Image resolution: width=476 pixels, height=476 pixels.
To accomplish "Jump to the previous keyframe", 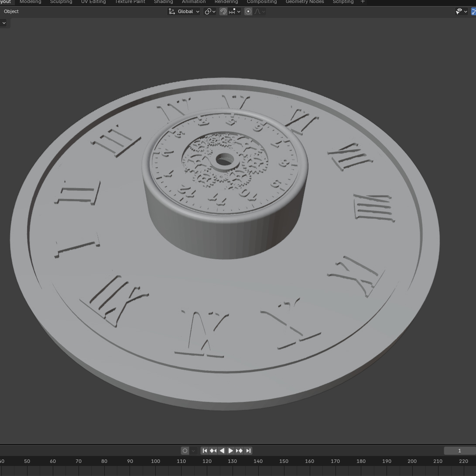I will [x=213, y=451].
